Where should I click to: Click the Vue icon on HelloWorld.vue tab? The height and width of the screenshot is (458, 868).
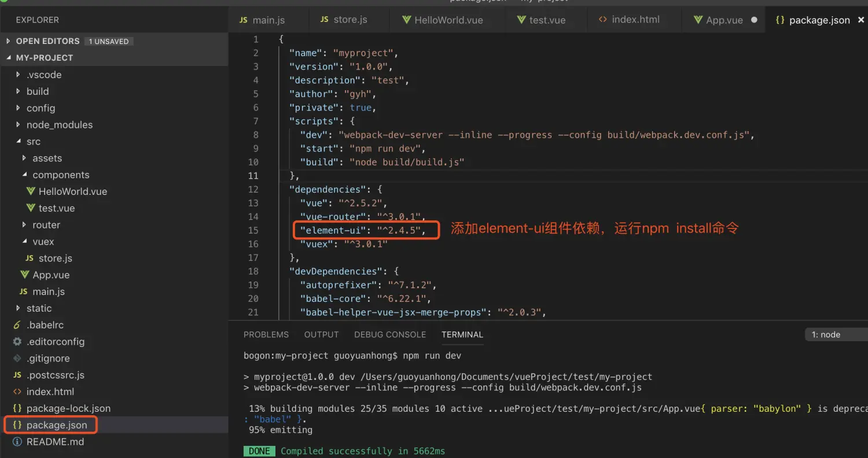[x=407, y=20]
